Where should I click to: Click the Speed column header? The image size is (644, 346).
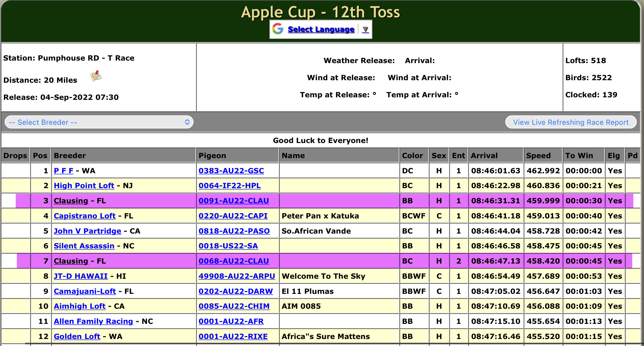tap(538, 156)
